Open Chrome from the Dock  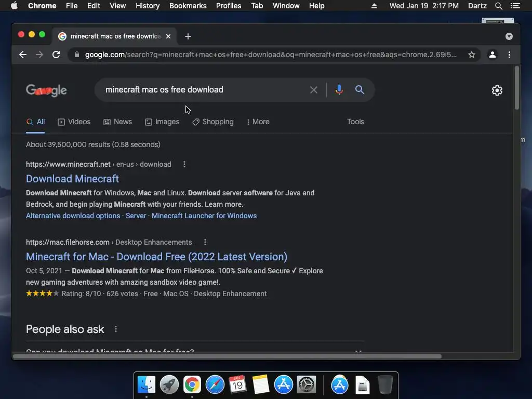click(x=192, y=385)
